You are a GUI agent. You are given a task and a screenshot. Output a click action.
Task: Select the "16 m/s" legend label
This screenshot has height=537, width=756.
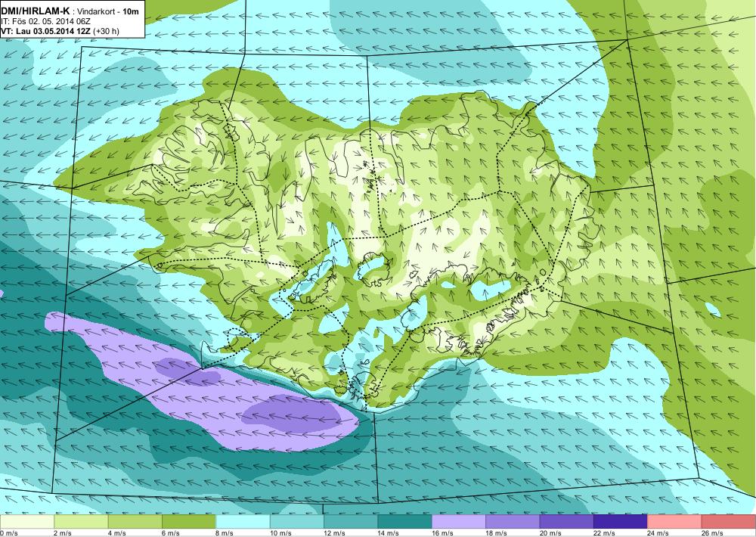click(442, 533)
